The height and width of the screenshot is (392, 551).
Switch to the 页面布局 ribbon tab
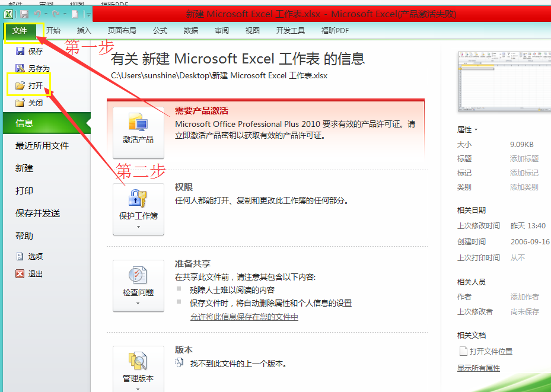click(x=122, y=31)
